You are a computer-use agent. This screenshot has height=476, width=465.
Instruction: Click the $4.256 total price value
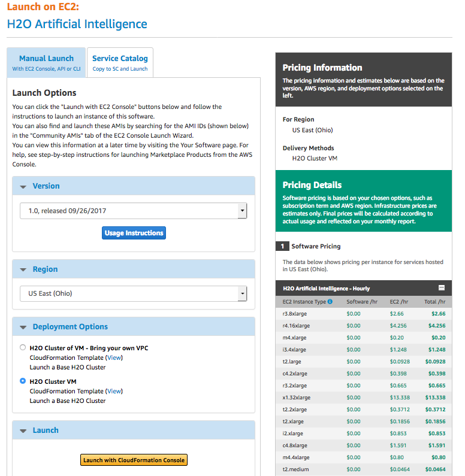(437, 326)
